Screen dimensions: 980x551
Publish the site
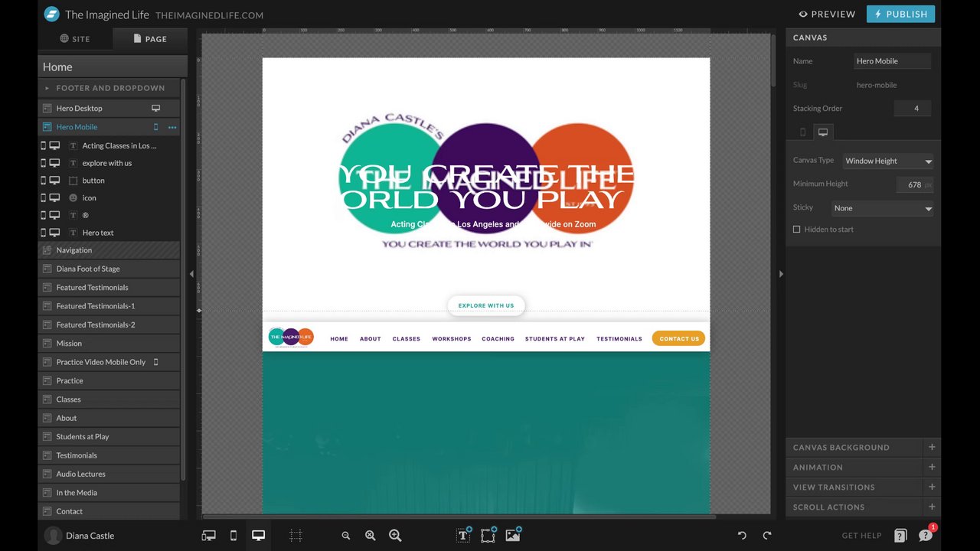900,14
